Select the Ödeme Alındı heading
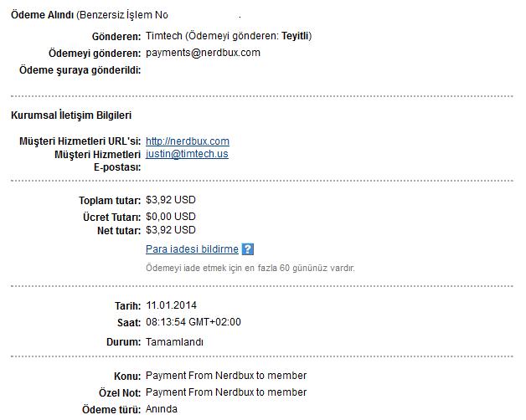Image resolution: width=526 pixels, height=420 pixels. tap(42, 15)
